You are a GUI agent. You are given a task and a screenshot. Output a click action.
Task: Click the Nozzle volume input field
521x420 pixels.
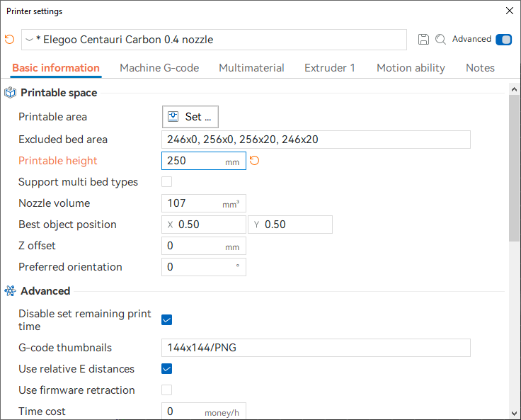(x=204, y=203)
